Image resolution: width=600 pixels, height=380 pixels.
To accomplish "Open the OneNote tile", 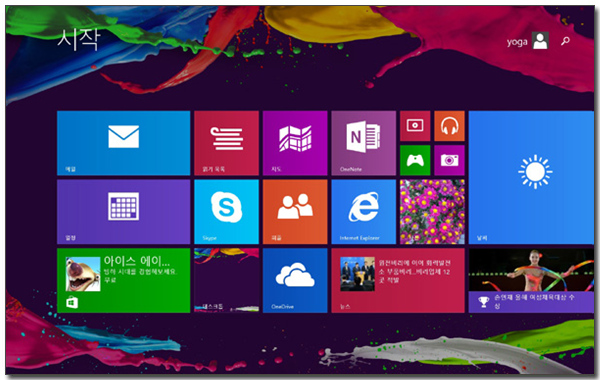I will click(364, 143).
